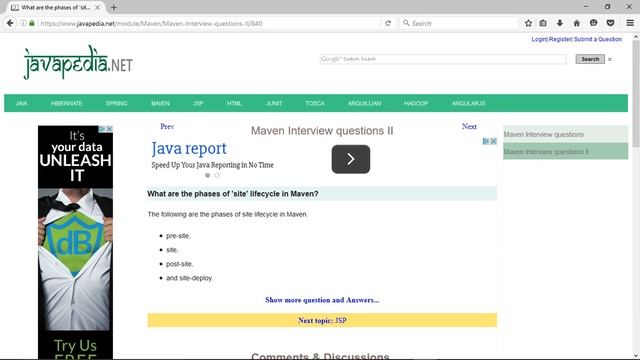Open the ANGULARJS menu item

click(469, 103)
